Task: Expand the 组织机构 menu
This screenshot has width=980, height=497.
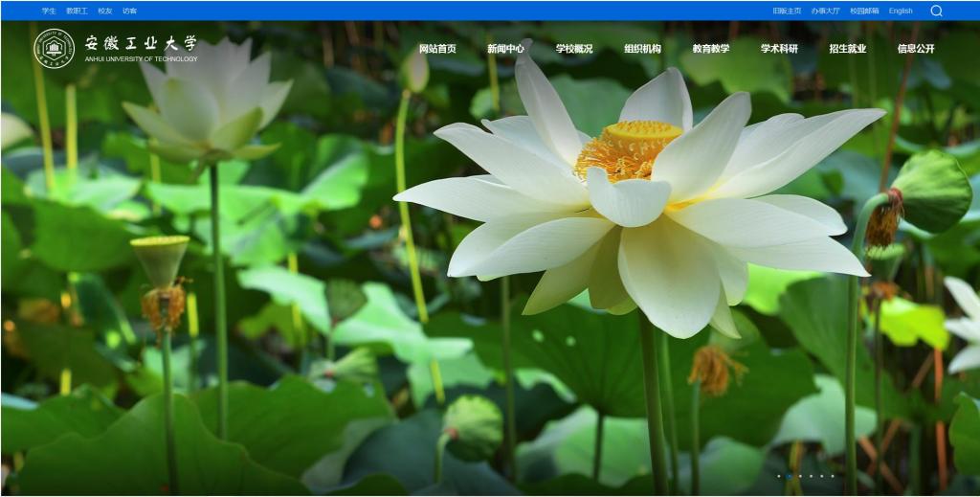Action: tap(642, 49)
